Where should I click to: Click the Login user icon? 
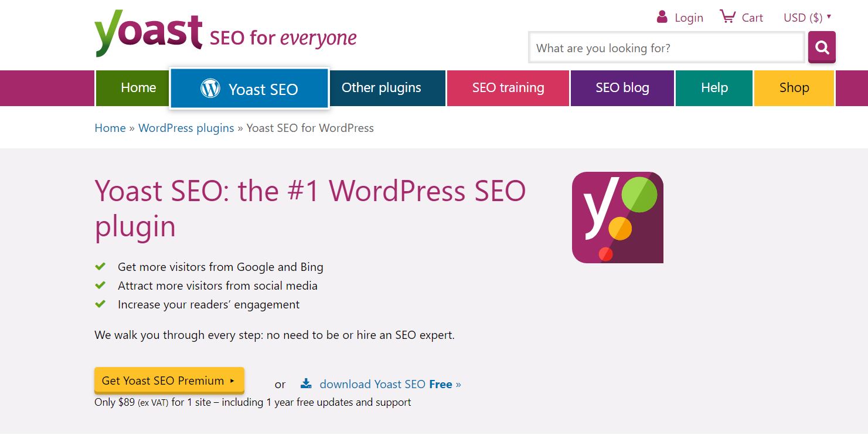point(662,16)
